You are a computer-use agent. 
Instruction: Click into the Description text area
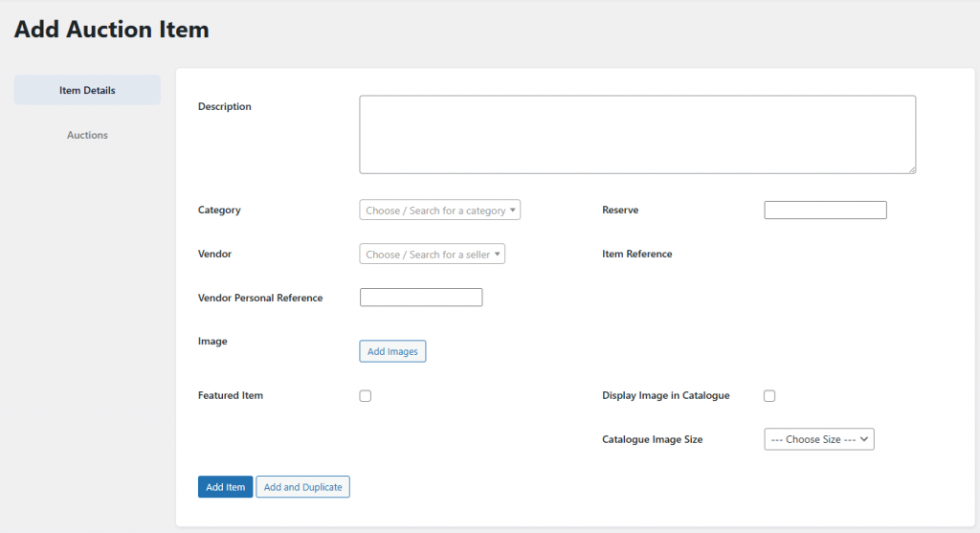click(636, 134)
